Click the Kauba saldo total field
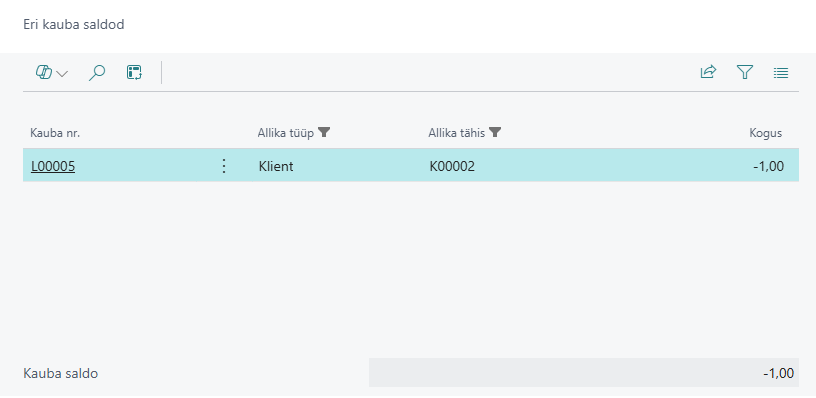Viewport: 816px width, 398px height. pyautogui.click(x=583, y=373)
